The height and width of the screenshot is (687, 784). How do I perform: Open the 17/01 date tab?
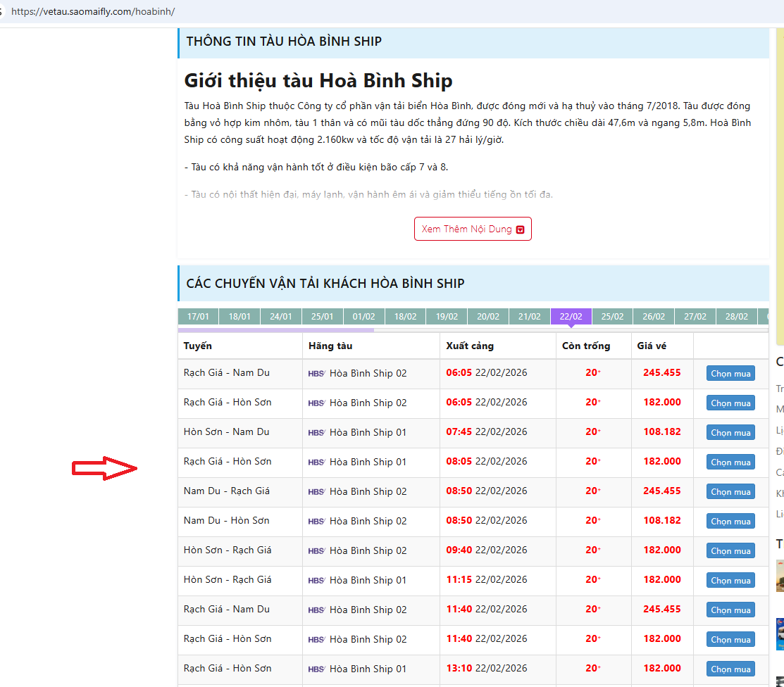click(x=198, y=317)
